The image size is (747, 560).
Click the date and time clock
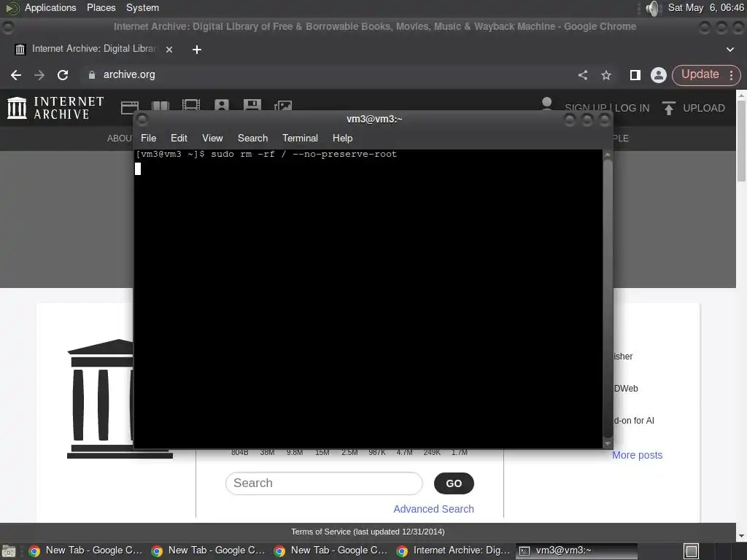[706, 7]
